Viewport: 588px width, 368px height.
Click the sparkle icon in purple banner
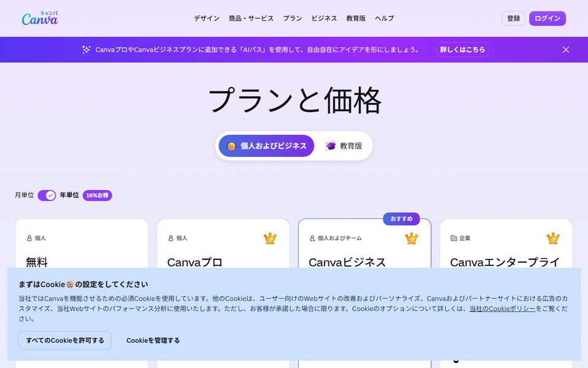86,50
